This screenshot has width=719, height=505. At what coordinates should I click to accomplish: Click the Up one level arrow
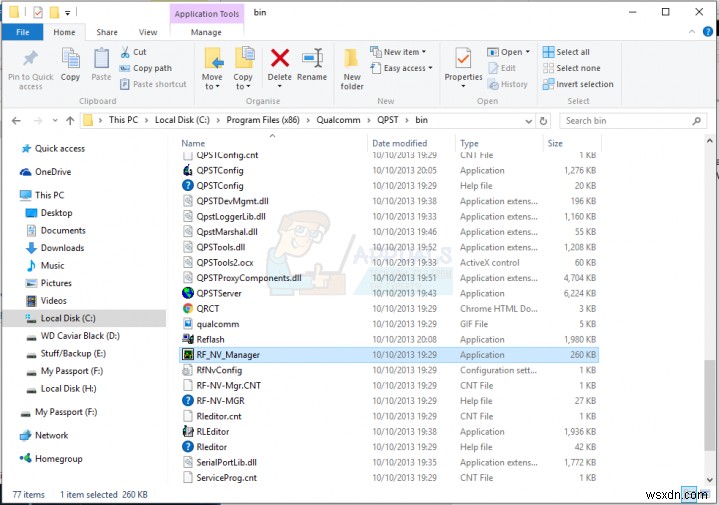coord(70,121)
